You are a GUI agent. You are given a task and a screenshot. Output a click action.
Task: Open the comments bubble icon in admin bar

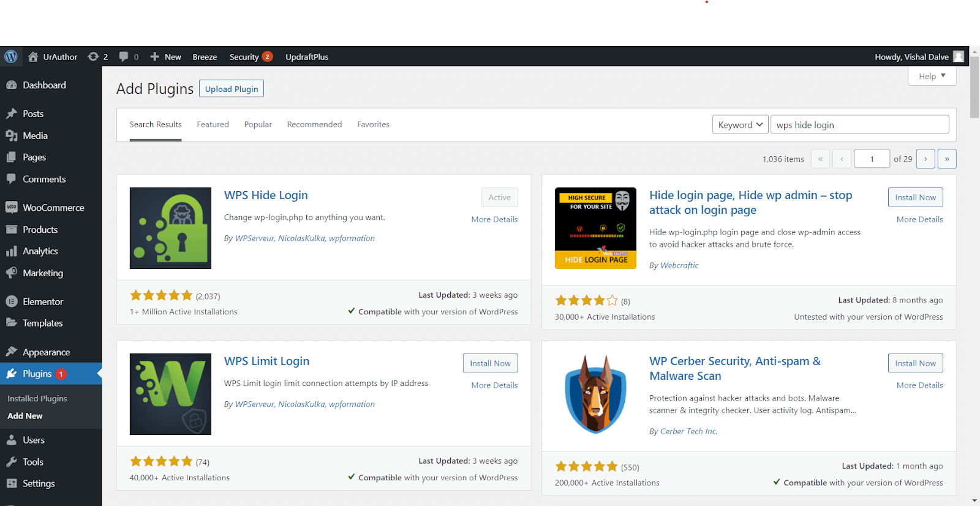pyautogui.click(x=124, y=56)
